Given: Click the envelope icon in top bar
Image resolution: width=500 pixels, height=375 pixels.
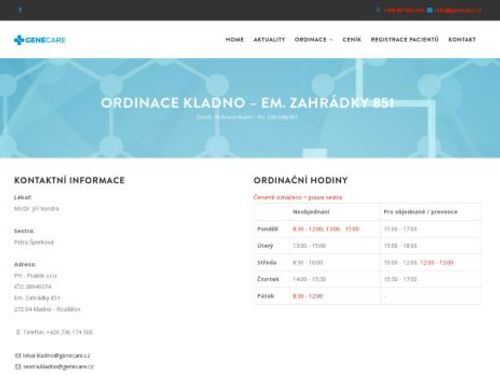Looking at the screenshot, I should click(x=430, y=10).
